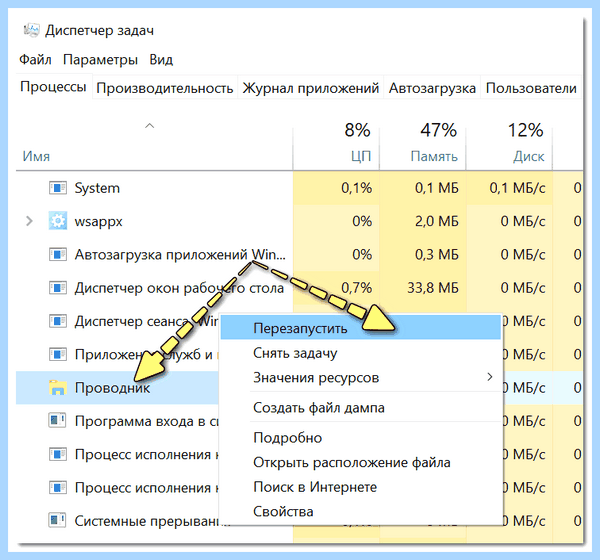Screen dimensions: 600x560
Task: Open the Вид menu
Action: pos(161,60)
